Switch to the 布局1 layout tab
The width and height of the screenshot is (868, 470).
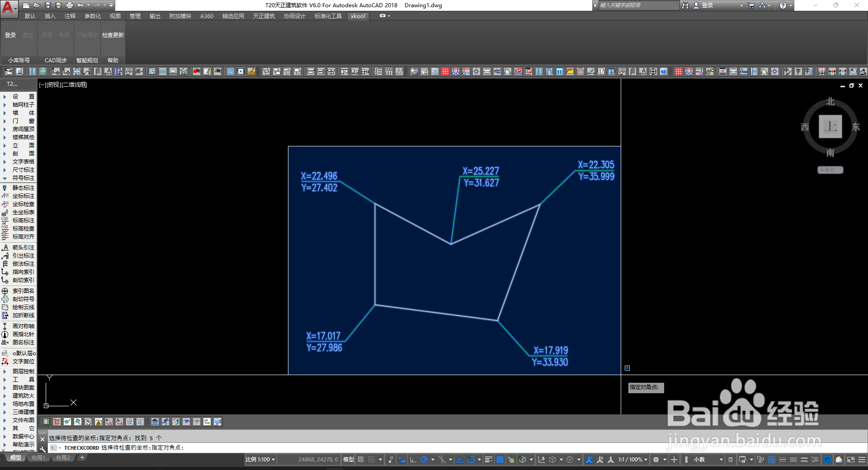(x=38, y=458)
